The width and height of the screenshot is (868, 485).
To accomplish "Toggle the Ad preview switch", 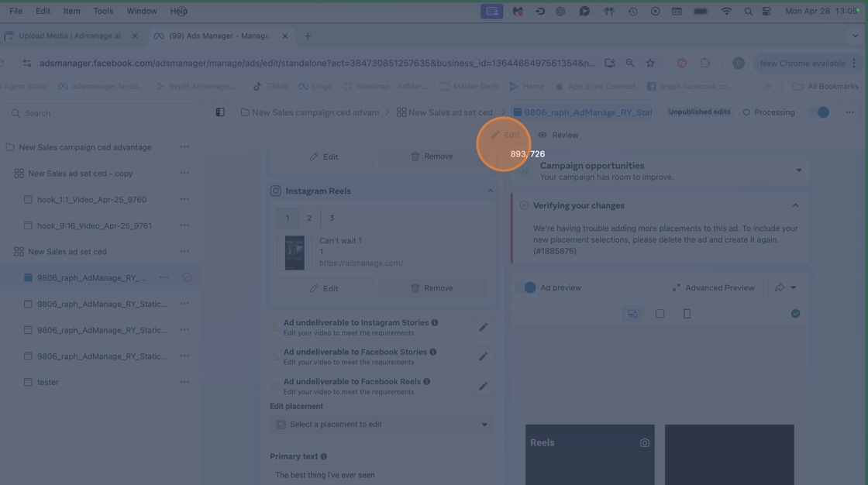I will [525, 288].
